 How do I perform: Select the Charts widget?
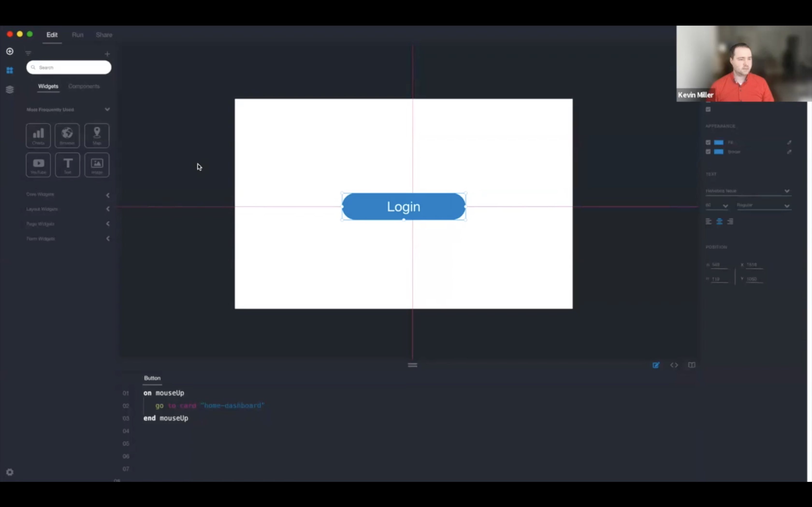[38, 135]
